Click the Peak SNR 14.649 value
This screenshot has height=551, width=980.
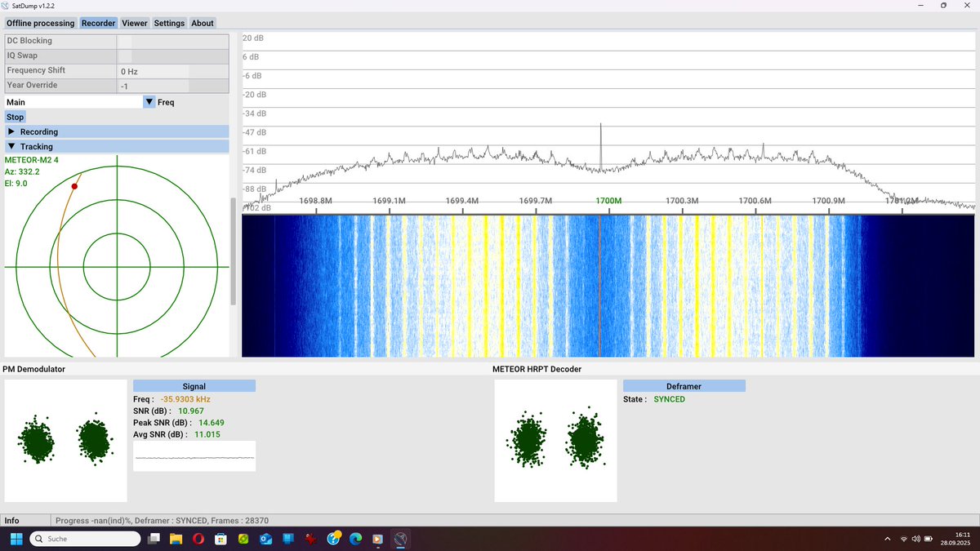pyautogui.click(x=211, y=422)
